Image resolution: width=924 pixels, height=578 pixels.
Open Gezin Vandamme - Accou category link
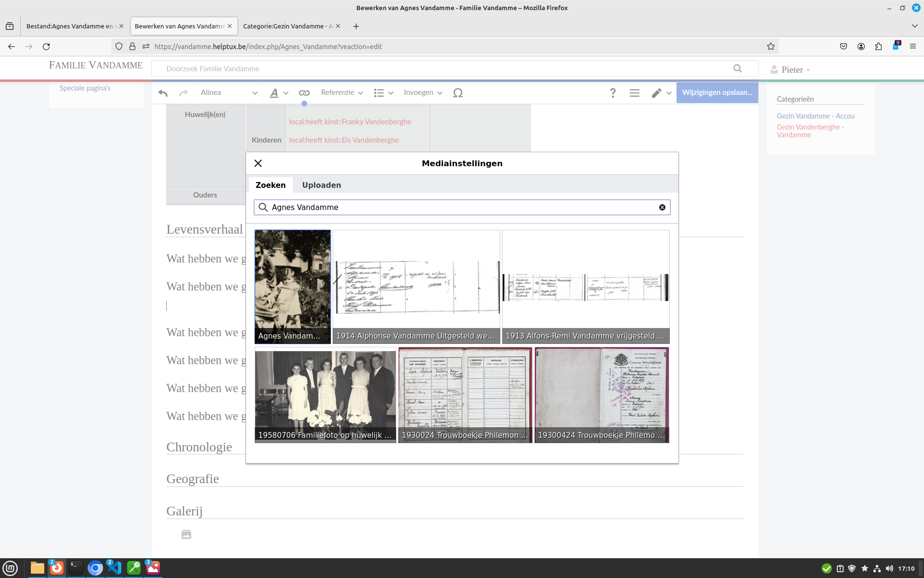(815, 116)
